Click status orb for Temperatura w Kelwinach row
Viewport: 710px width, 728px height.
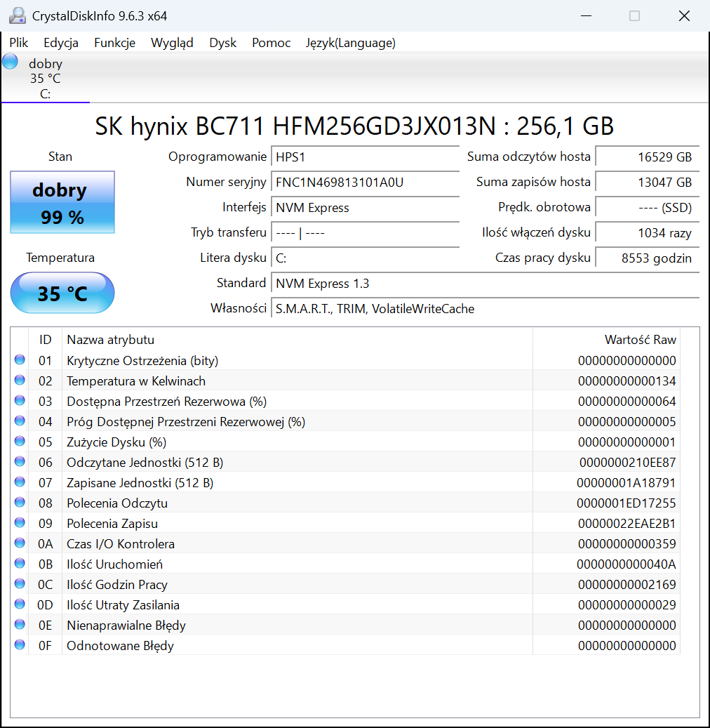[x=20, y=380]
